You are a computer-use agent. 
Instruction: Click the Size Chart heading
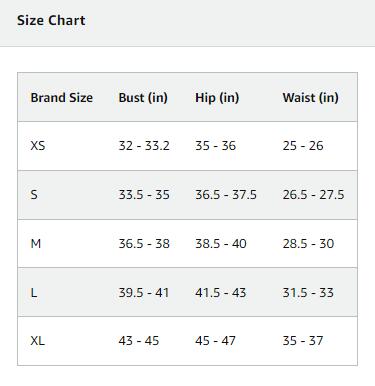[x=51, y=20]
